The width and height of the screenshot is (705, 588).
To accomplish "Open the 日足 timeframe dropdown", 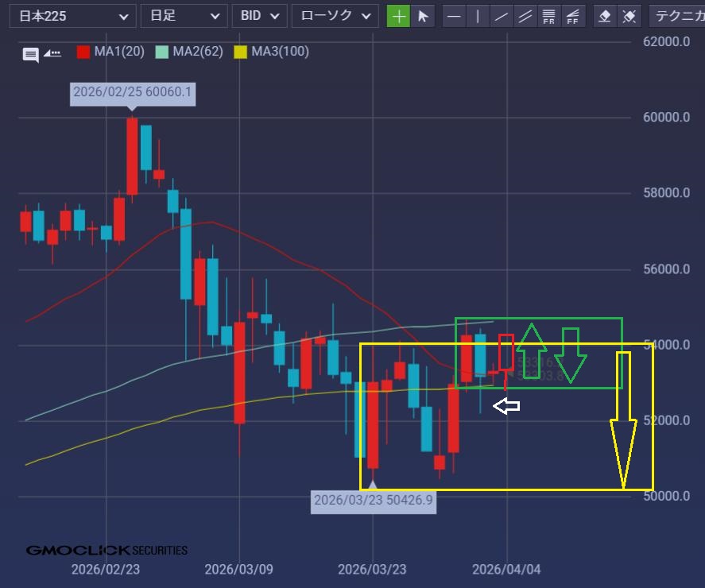I will pos(183,16).
